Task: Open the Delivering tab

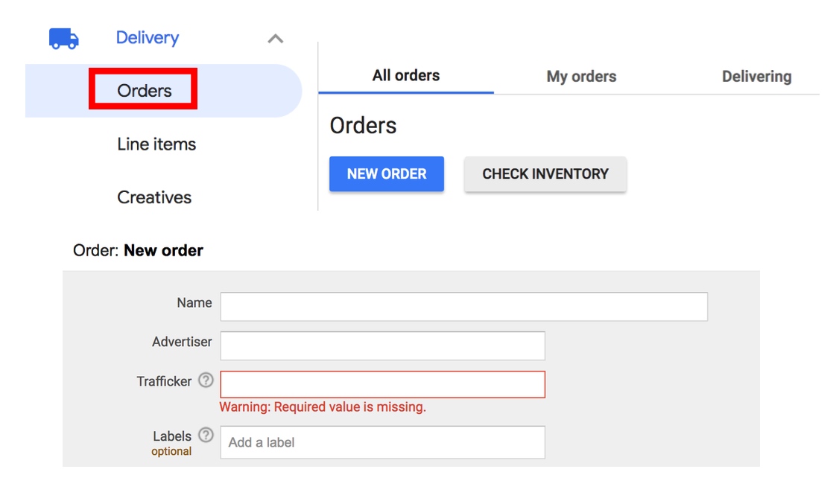Action: (756, 77)
